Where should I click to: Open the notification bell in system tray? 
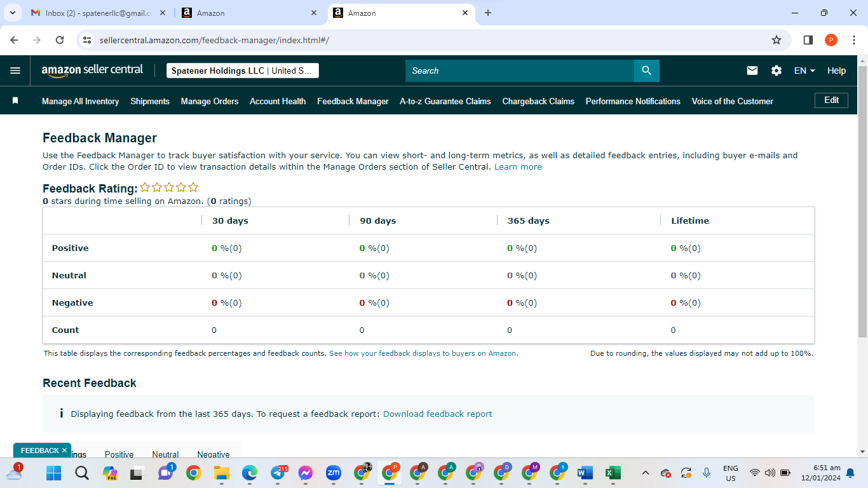850,473
